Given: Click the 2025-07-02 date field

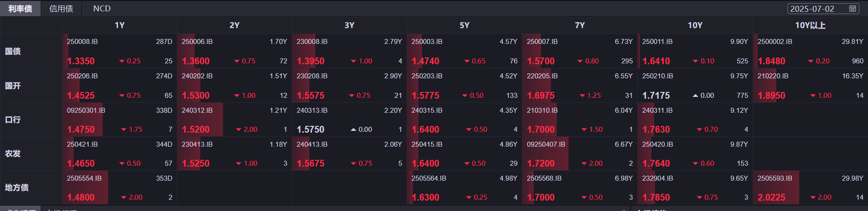Looking at the screenshot, I should [812, 9].
